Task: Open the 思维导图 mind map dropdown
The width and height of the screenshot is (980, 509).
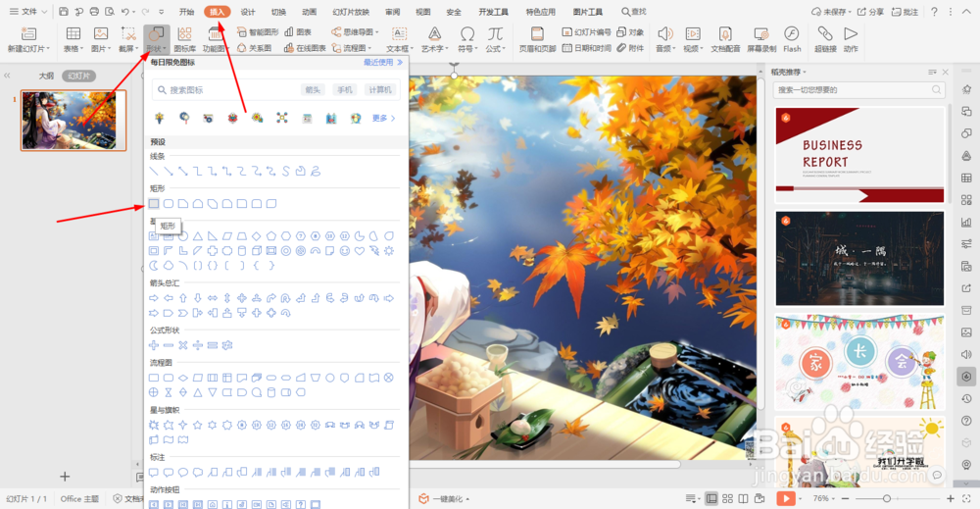Action: pos(355,32)
